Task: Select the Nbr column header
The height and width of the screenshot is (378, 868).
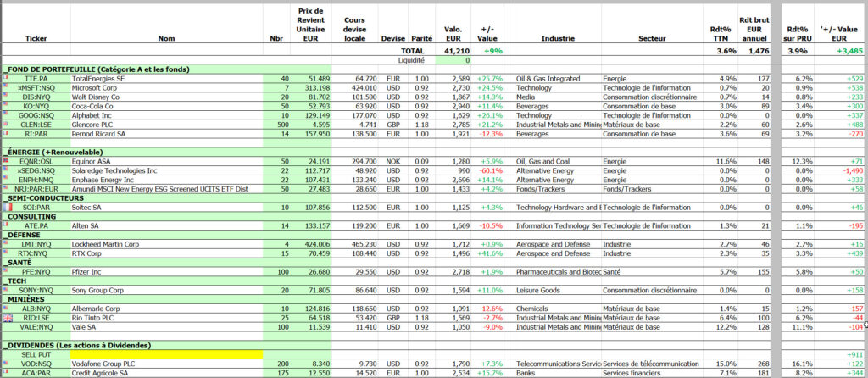Action: point(275,39)
